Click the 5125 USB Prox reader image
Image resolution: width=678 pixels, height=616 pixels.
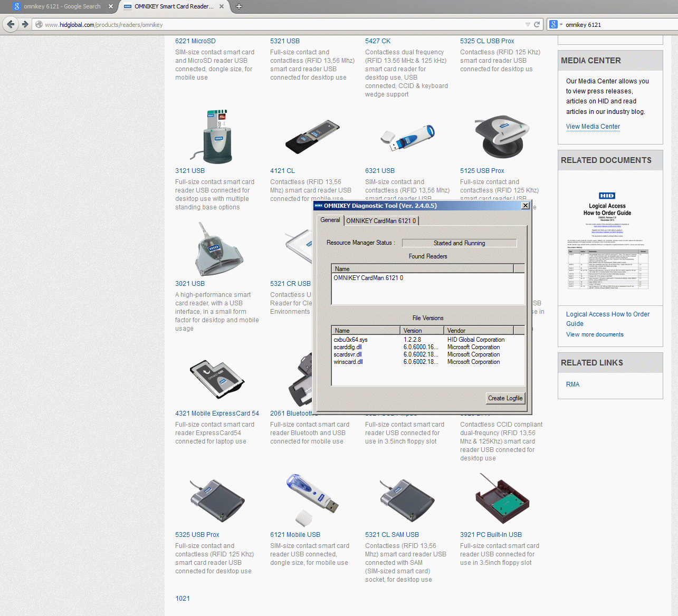502,137
